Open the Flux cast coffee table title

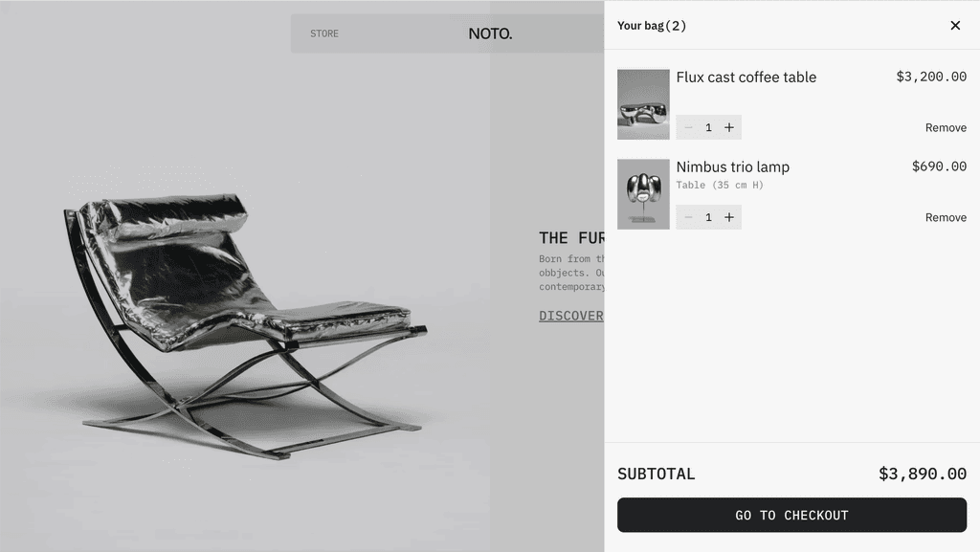tap(746, 77)
